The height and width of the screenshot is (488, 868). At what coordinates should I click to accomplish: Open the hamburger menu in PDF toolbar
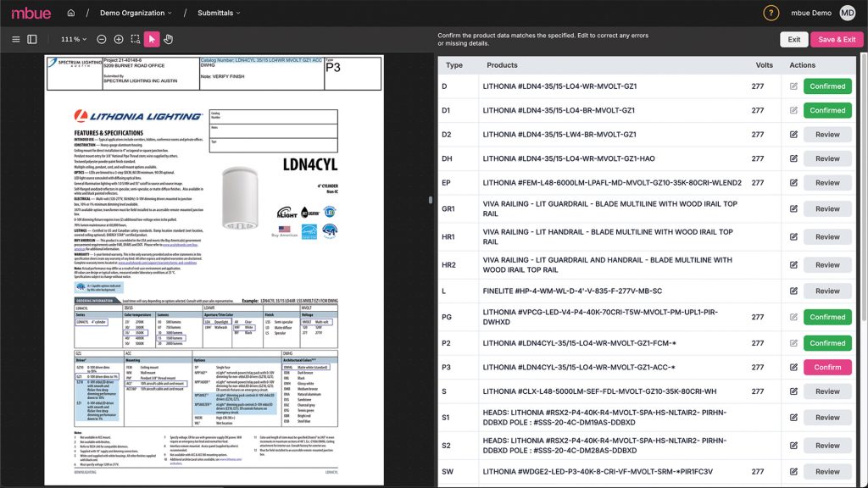coord(15,39)
